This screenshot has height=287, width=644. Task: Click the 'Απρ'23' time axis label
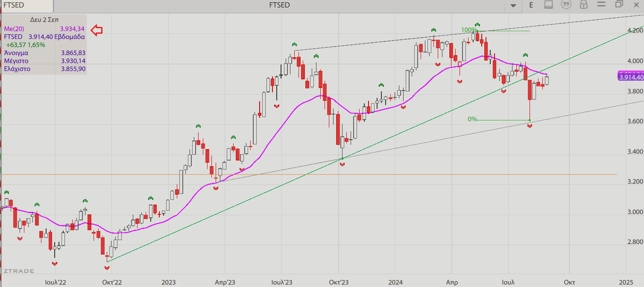click(225, 282)
